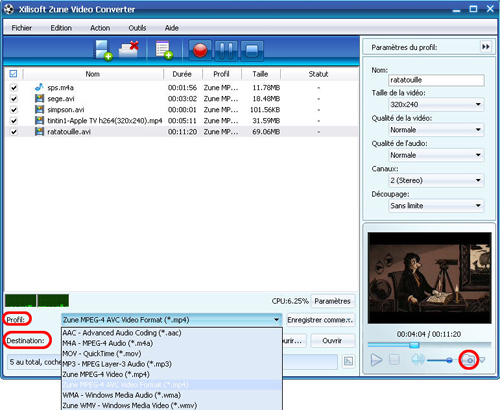The width and height of the screenshot is (500, 410).
Task: Sort by the Durée column header
Action: tap(182, 74)
